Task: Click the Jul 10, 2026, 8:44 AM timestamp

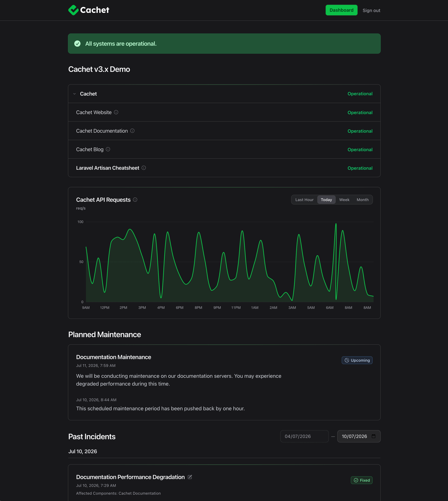Action: point(96,400)
